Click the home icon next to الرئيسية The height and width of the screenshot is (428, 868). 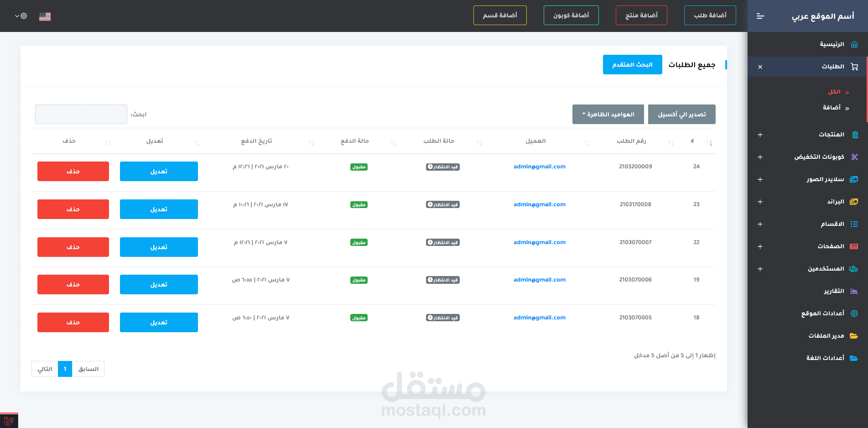854,44
